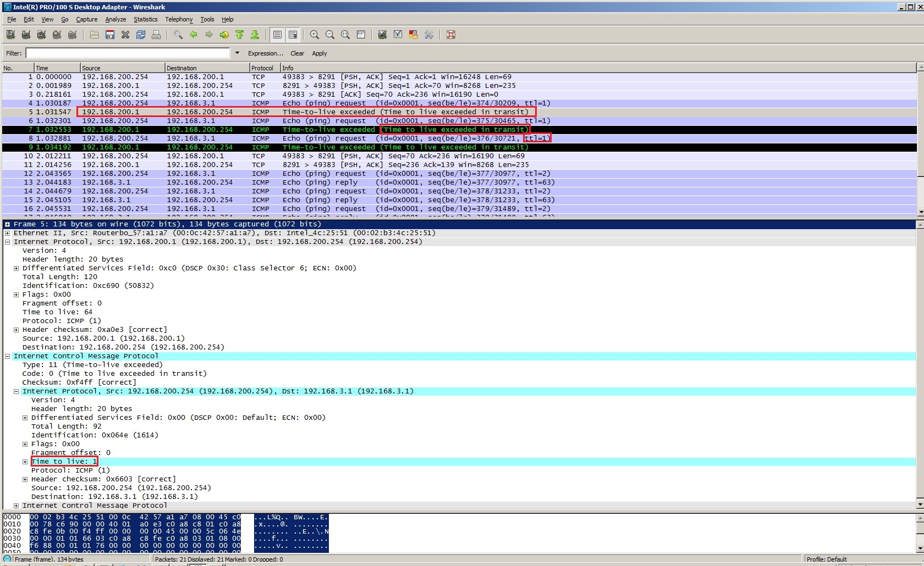Stop the running capture
The height and width of the screenshot is (566, 924).
click(57, 35)
